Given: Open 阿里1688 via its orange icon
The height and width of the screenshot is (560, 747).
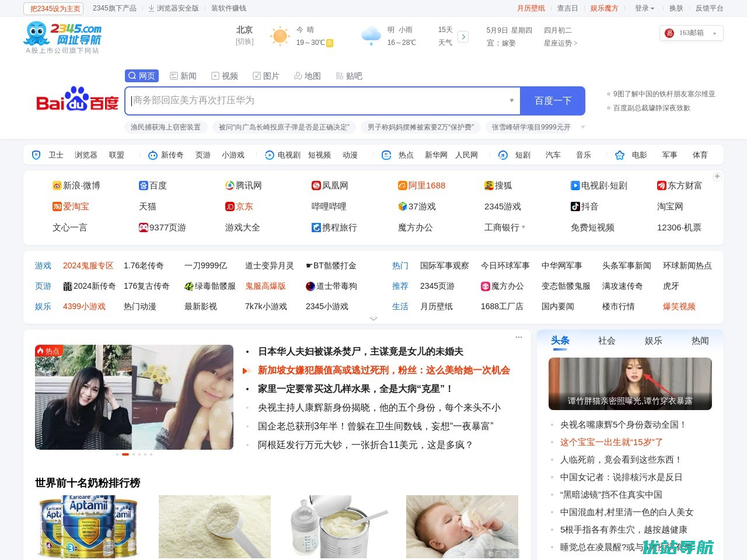Looking at the screenshot, I should pyautogui.click(x=403, y=185).
